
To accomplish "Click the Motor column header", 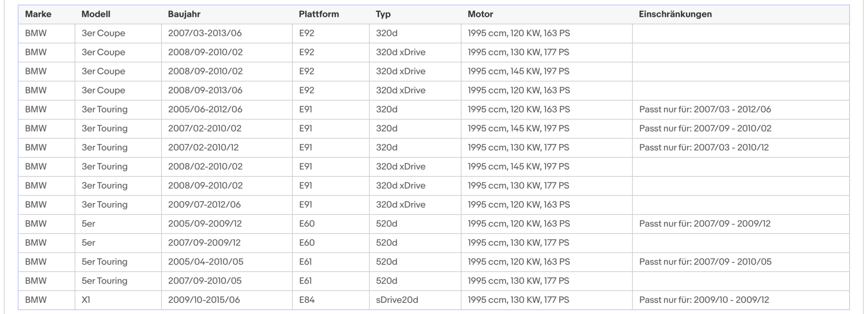I will point(547,14).
